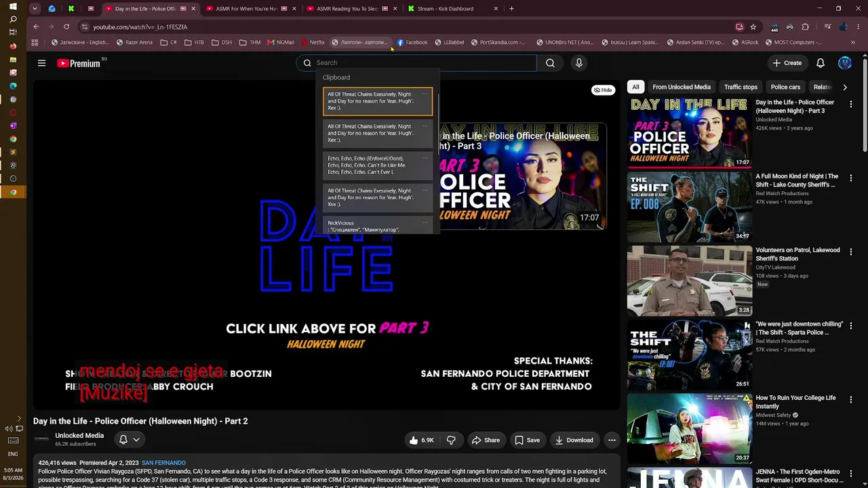The height and width of the screenshot is (488, 868).
Task: Start voice search with the microphone
Action: [x=578, y=63]
